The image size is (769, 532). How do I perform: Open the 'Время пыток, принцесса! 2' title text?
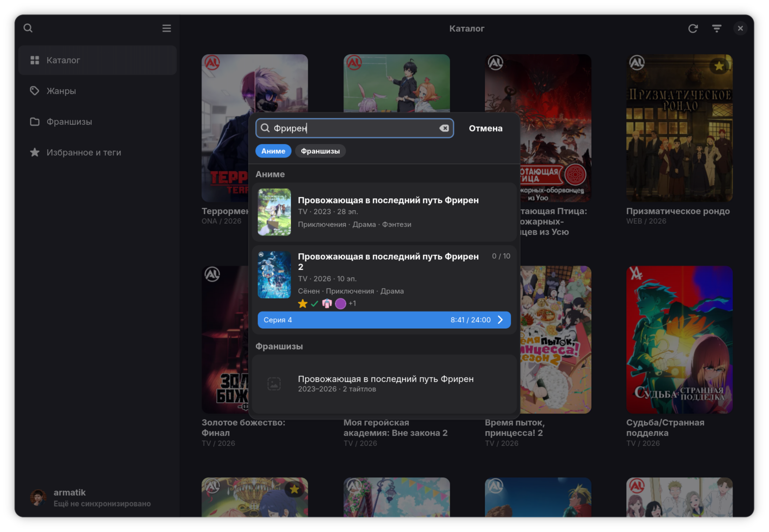515,428
